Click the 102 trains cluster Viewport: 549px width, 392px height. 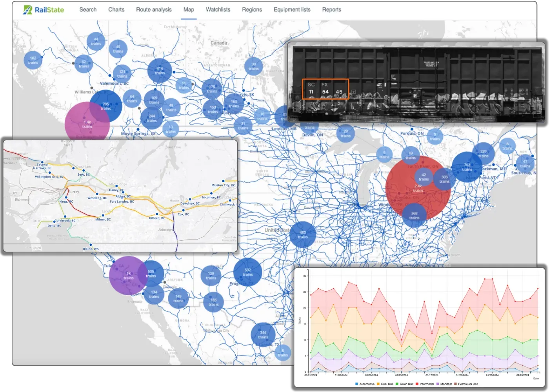tap(33, 60)
